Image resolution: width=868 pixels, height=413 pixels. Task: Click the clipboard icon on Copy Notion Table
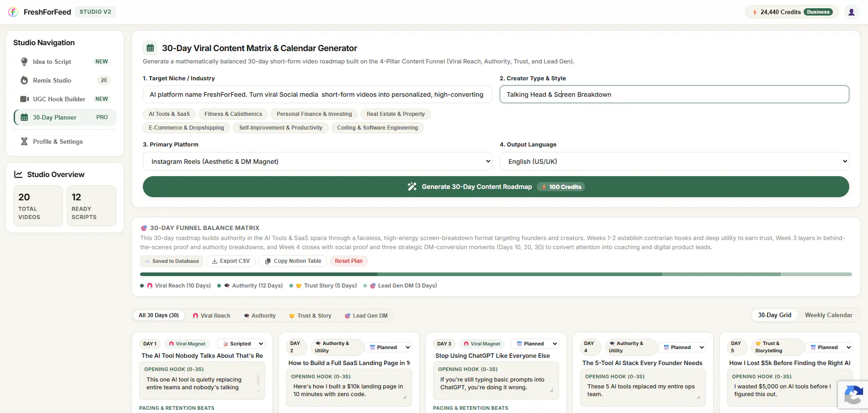tap(268, 261)
